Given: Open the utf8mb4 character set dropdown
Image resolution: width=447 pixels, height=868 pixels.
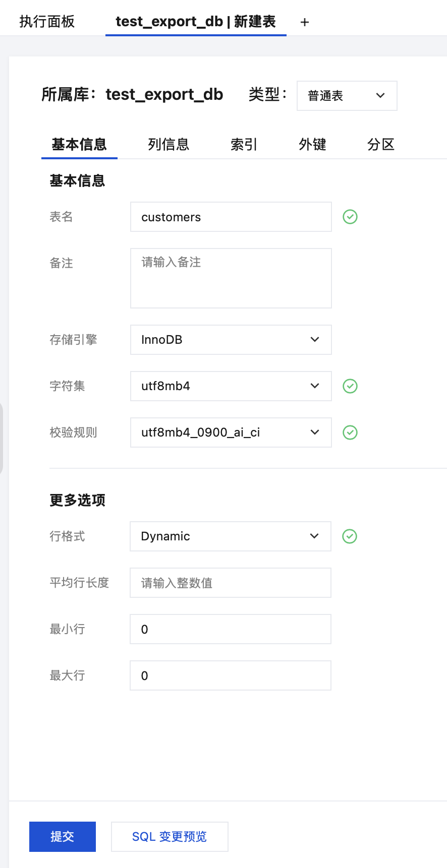Looking at the screenshot, I should pyautogui.click(x=231, y=386).
